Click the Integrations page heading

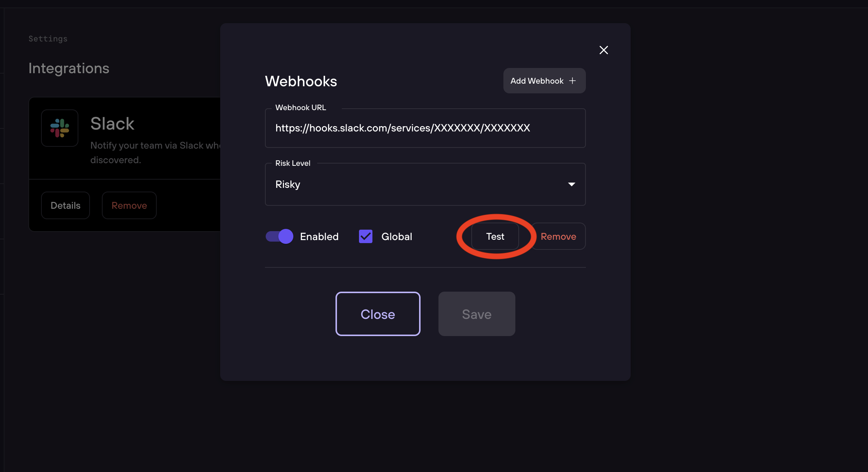click(69, 68)
